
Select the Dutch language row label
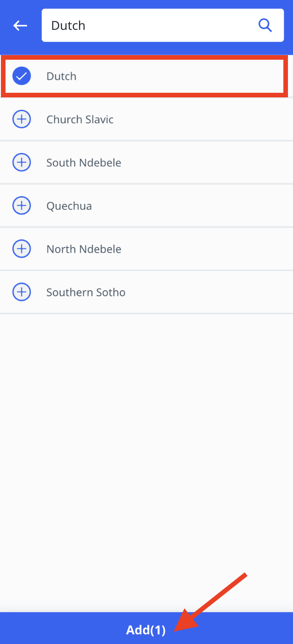click(62, 76)
